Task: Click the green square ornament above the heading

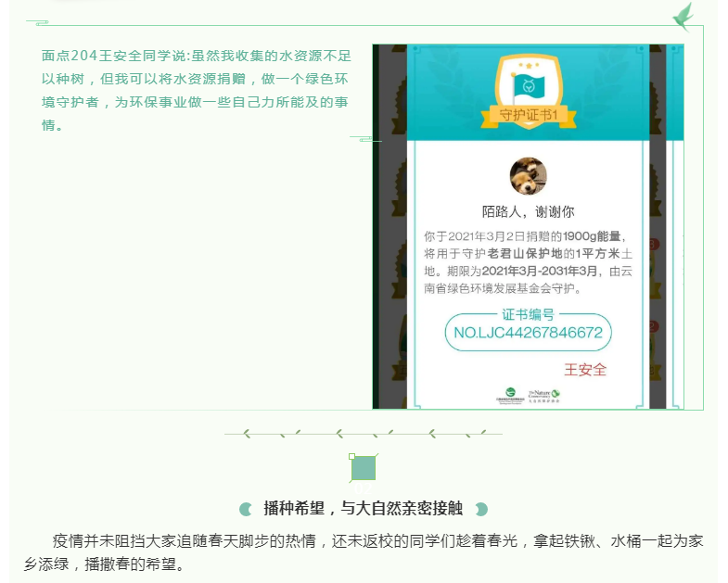Action: 363,468
